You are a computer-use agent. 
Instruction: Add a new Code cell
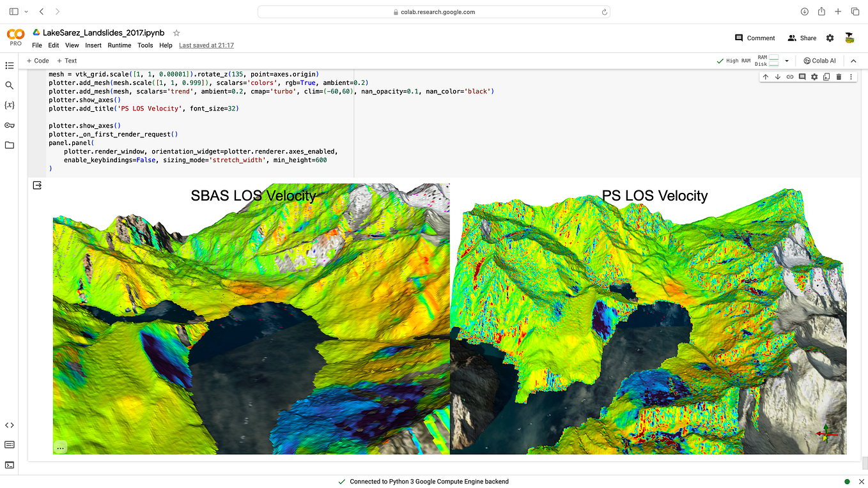(37, 60)
